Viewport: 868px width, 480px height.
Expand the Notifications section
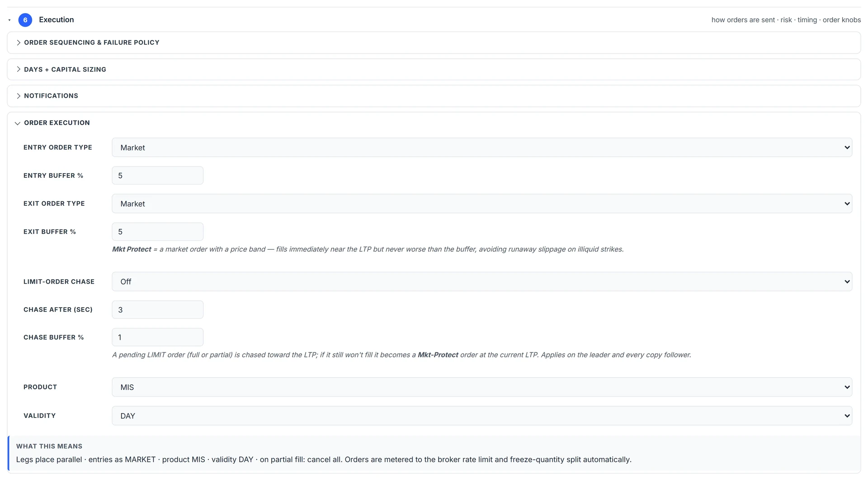[x=434, y=96]
